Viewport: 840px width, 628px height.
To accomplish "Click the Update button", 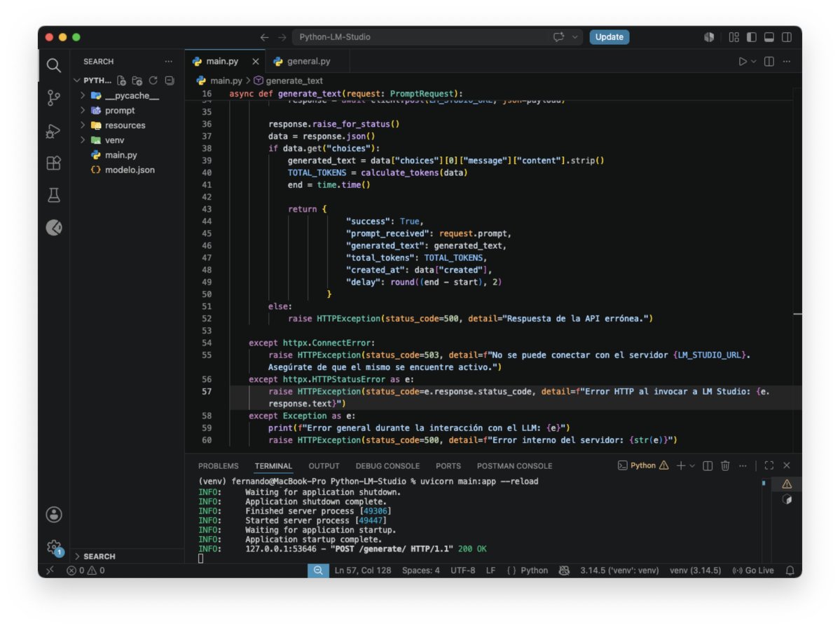I will [x=609, y=37].
